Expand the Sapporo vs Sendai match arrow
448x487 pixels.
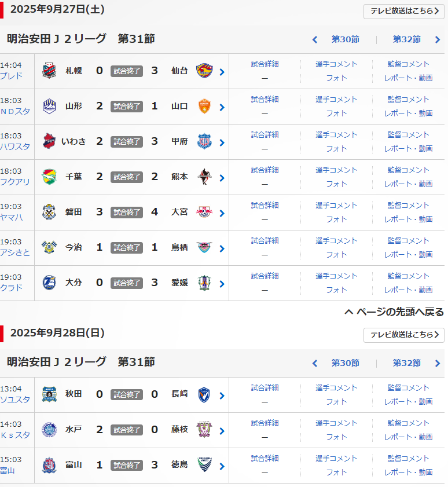[222, 72]
